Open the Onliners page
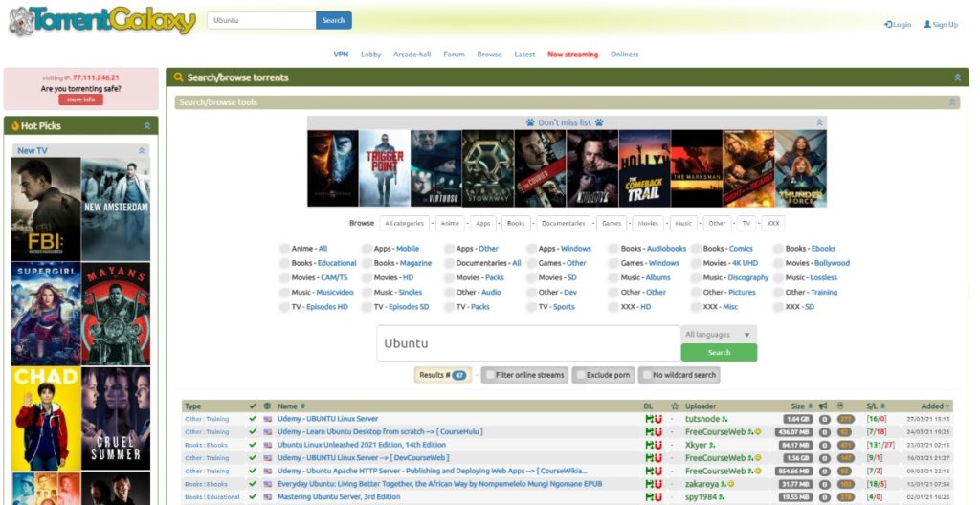Viewport: 980px width, 505px height. pos(624,55)
